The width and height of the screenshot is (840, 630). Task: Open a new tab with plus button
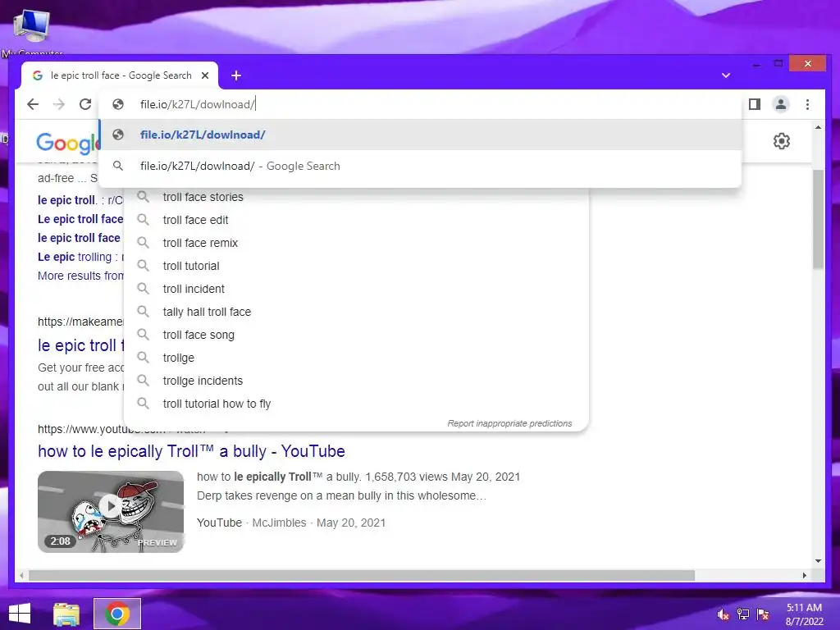click(236, 75)
